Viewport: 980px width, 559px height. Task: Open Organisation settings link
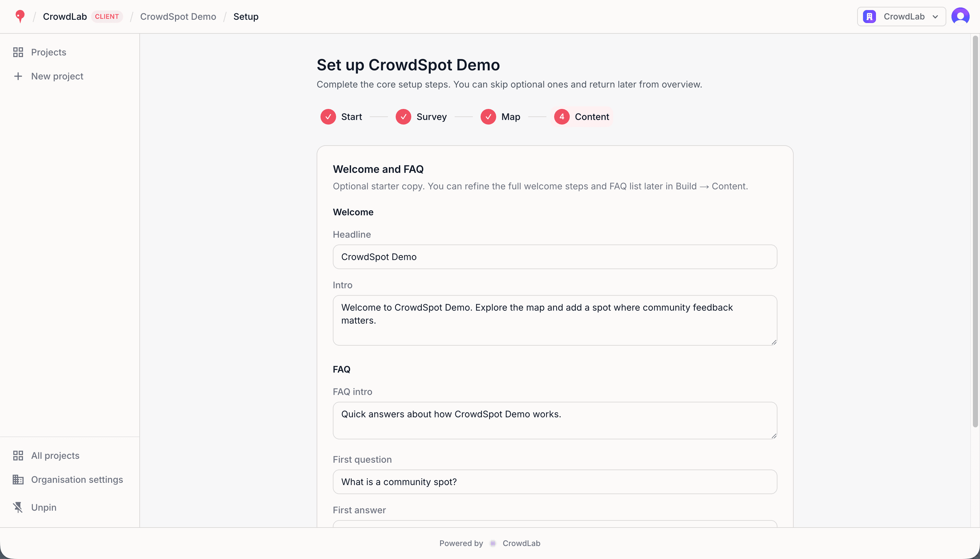coord(77,480)
